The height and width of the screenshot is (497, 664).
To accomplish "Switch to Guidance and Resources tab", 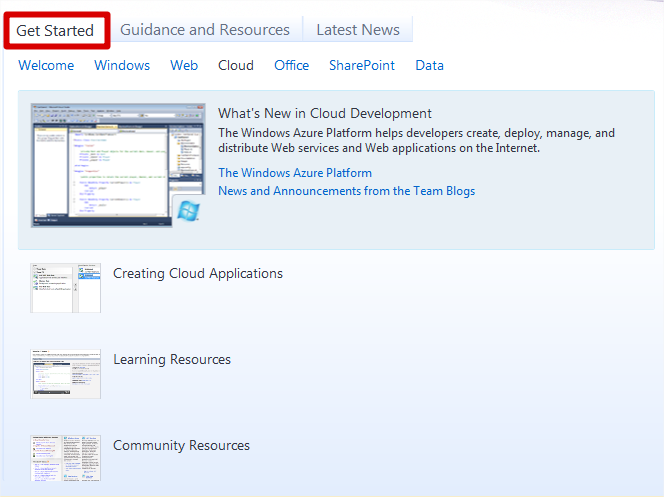I will pos(205,30).
